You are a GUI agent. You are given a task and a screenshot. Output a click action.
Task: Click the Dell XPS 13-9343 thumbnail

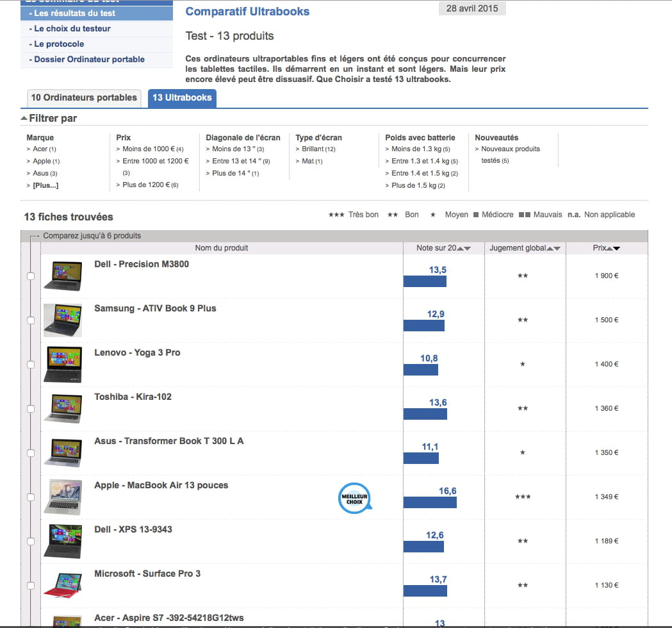(63, 541)
